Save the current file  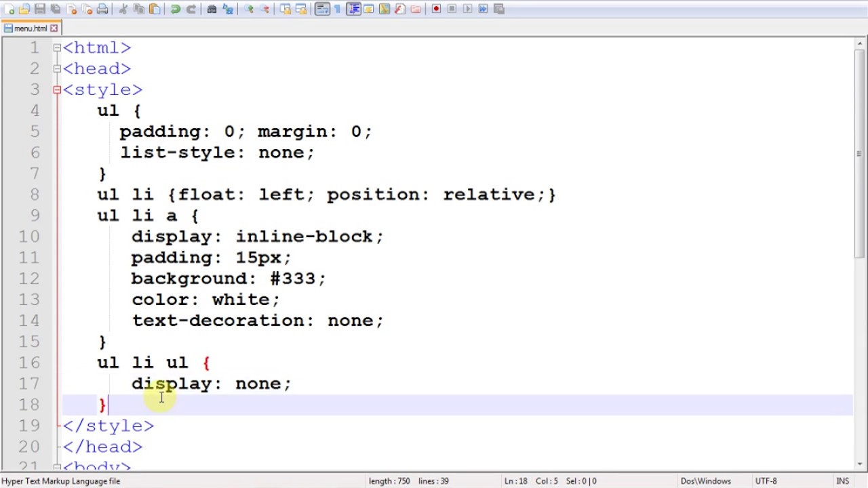[39, 9]
